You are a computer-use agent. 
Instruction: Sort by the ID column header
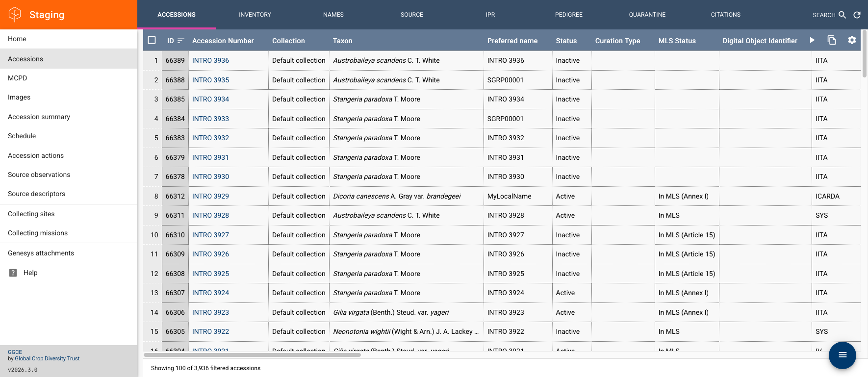(x=171, y=41)
